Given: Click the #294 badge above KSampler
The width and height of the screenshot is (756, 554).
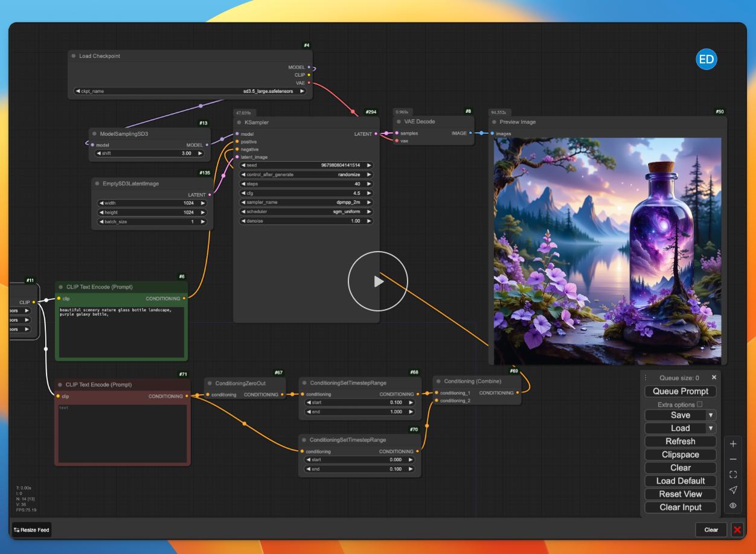Looking at the screenshot, I should tap(371, 112).
